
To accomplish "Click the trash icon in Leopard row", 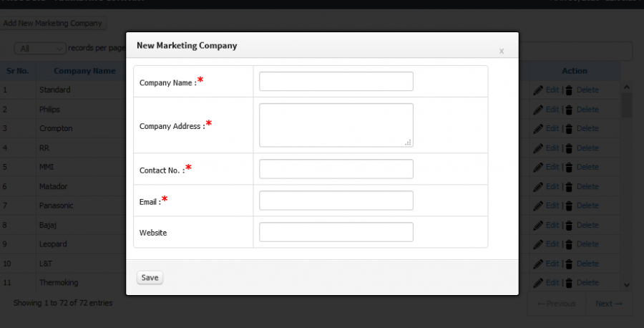I will (569, 244).
